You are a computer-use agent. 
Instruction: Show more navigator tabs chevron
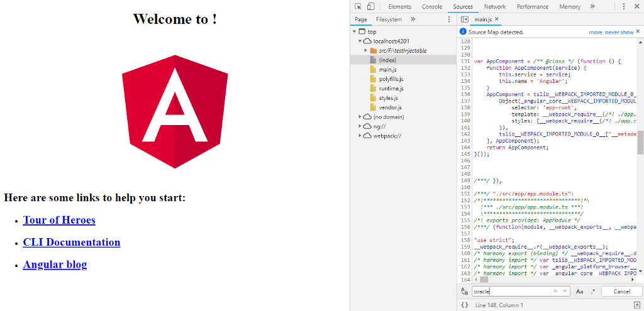coord(413,19)
